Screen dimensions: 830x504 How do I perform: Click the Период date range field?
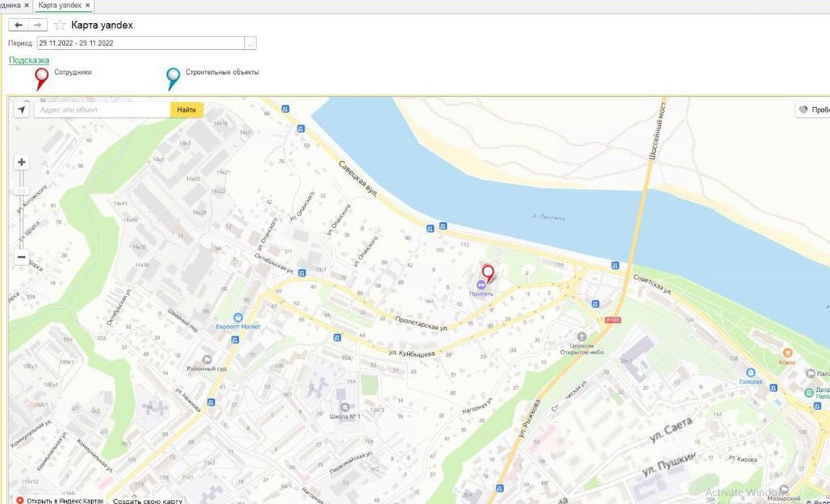tap(141, 43)
